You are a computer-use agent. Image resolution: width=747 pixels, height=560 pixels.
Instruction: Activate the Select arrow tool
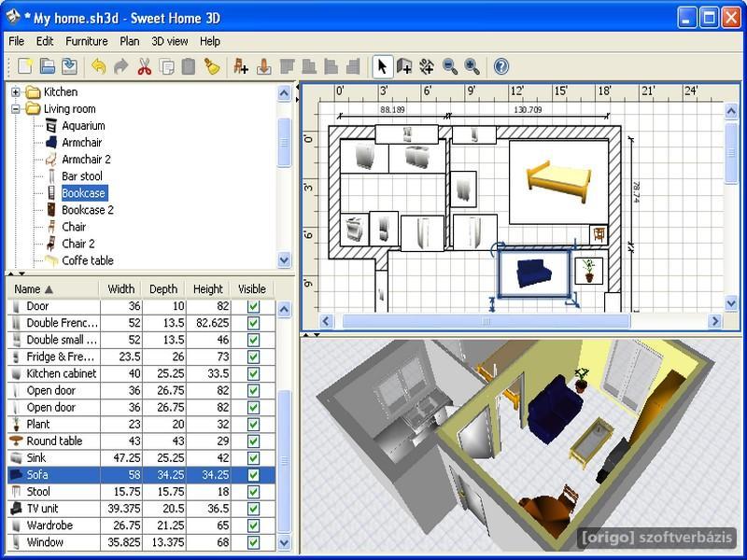click(382, 66)
